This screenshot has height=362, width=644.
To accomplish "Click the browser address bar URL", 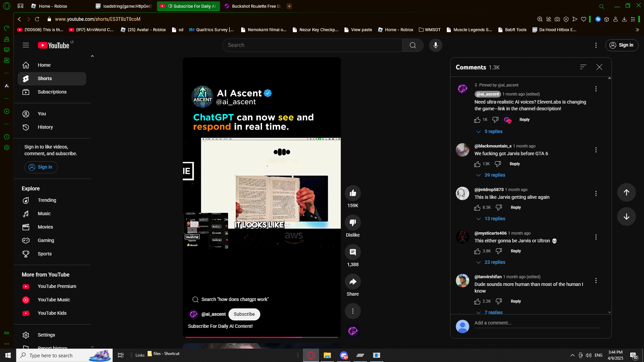I will click(x=98, y=19).
